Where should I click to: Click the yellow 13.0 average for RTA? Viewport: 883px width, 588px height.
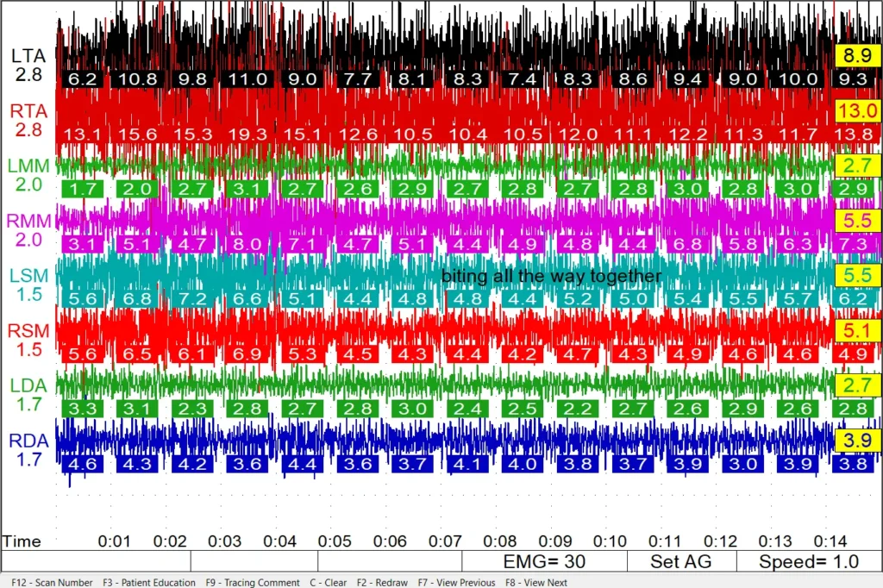point(858,111)
